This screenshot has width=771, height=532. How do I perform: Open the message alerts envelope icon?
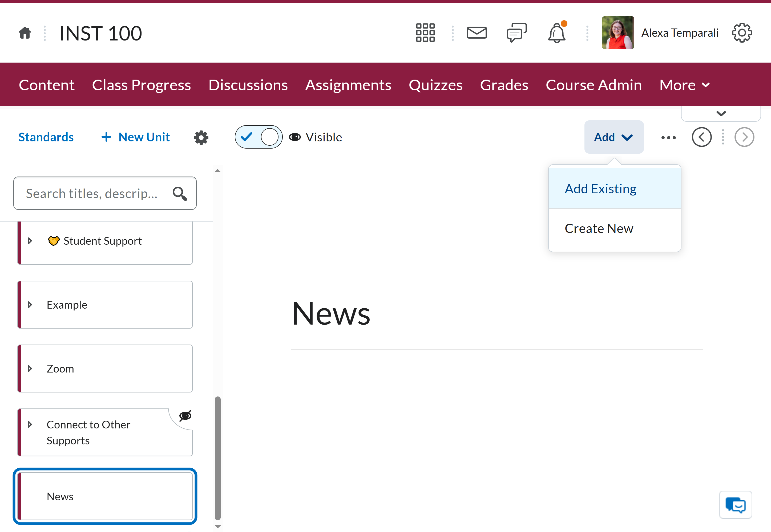(x=477, y=33)
